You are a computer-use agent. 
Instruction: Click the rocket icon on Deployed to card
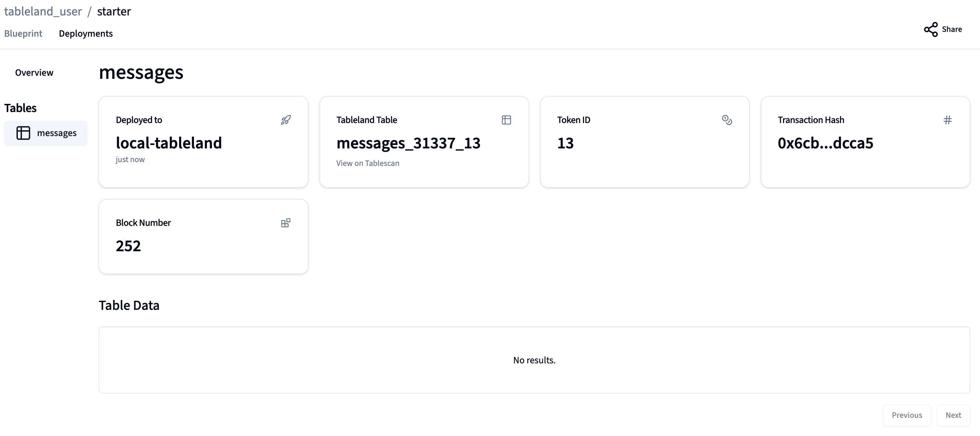[x=286, y=120]
